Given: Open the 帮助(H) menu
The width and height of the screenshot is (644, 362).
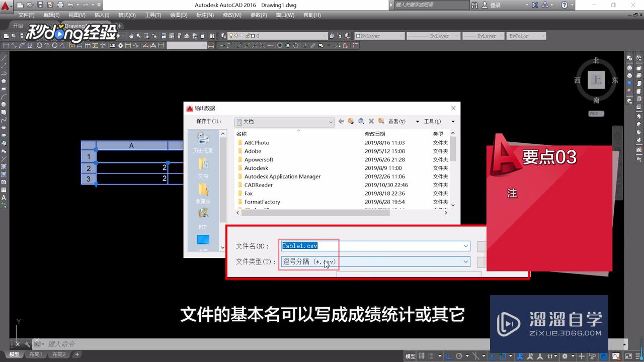Looking at the screenshot, I should (x=312, y=15).
